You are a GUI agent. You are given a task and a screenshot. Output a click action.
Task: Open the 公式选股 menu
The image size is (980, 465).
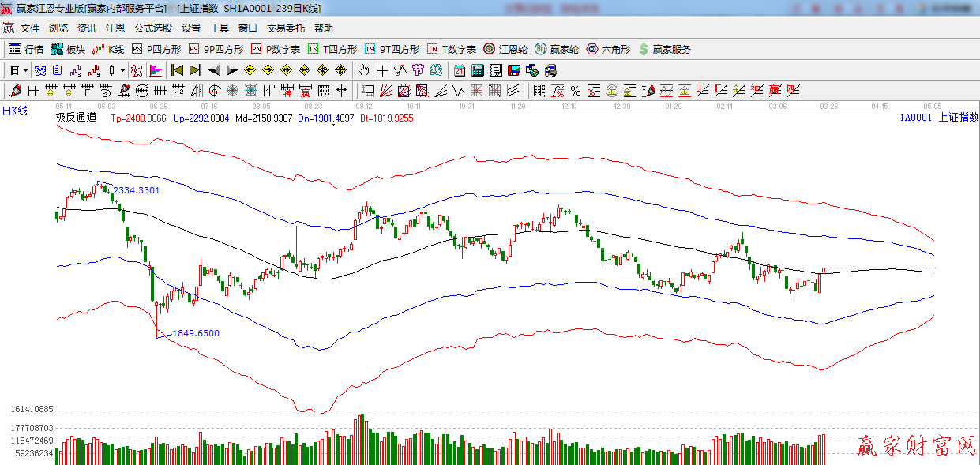(x=152, y=28)
